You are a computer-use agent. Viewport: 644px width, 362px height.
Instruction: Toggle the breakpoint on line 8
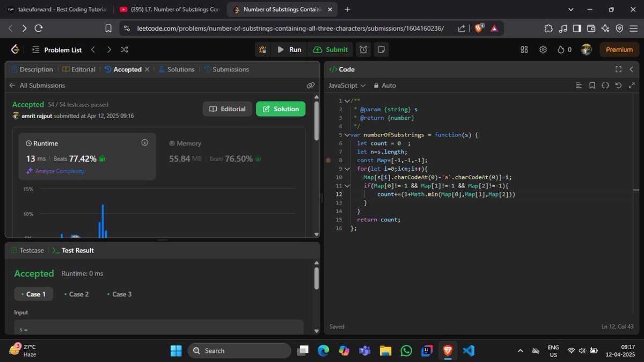click(x=328, y=160)
